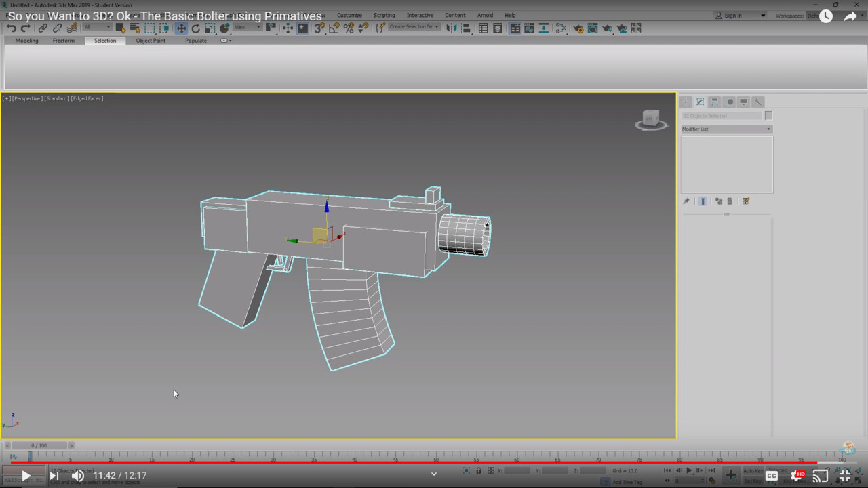The height and width of the screenshot is (488, 868).
Task: Toggle Window/Crossing selection mode
Action: [x=164, y=28]
